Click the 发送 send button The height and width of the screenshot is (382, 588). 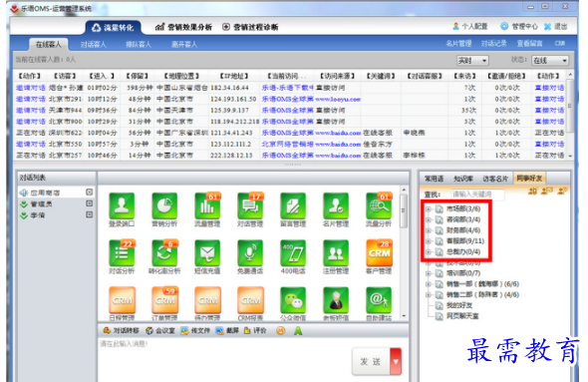pos(371,362)
